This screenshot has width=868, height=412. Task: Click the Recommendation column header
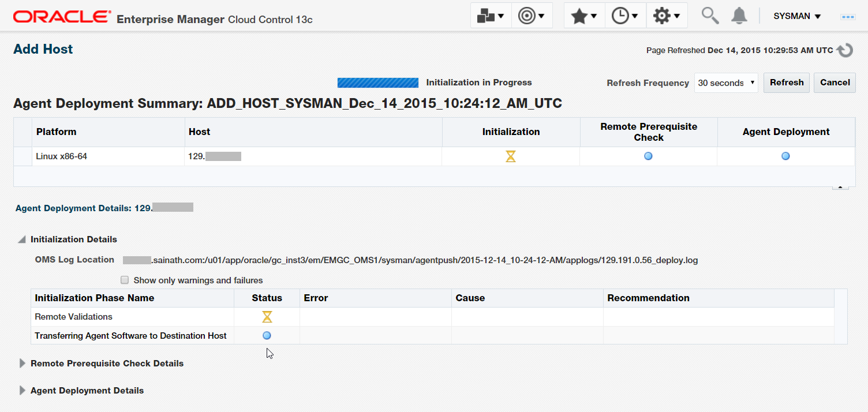(719, 298)
